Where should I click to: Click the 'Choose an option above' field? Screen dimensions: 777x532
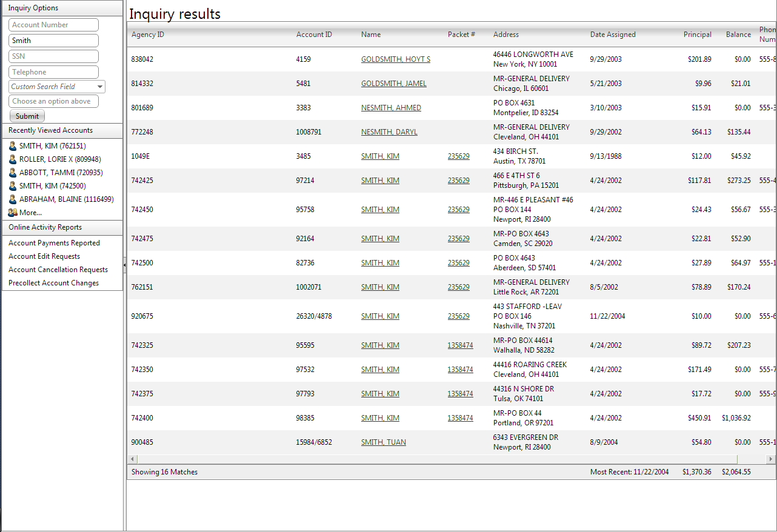point(53,101)
